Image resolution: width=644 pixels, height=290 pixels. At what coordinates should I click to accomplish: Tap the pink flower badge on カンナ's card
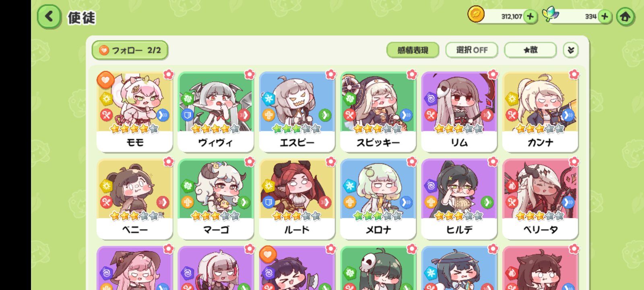coord(574,74)
